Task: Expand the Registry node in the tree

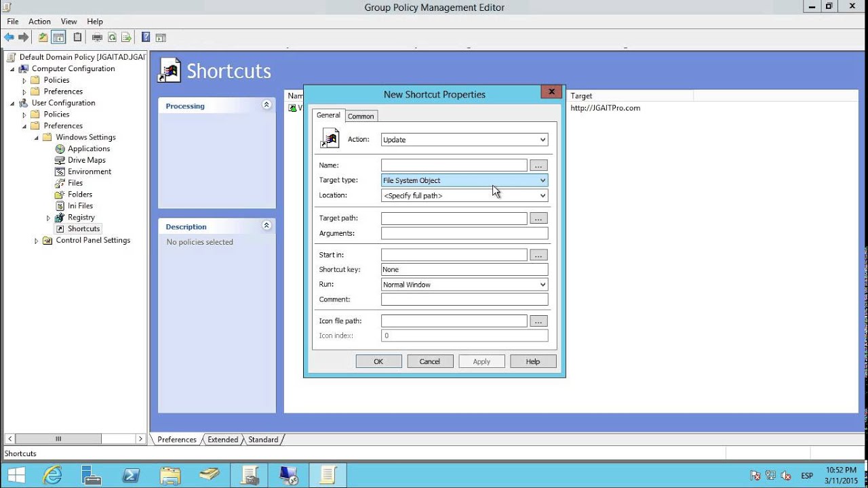Action: click(x=48, y=218)
